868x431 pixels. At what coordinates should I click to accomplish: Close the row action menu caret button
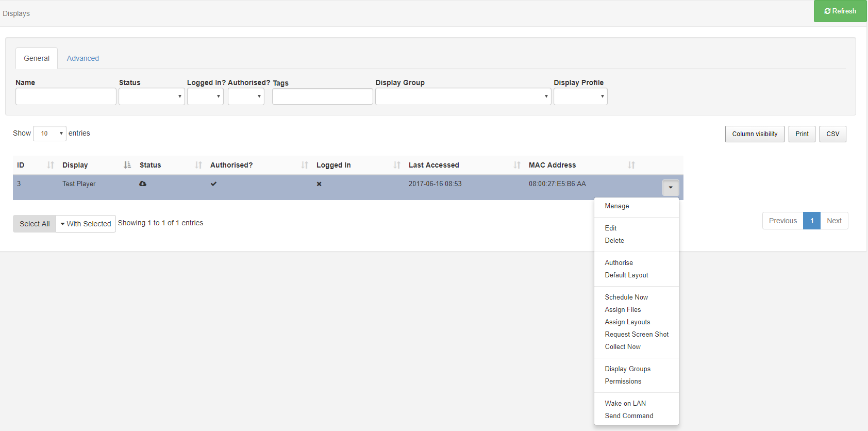click(670, 188)
